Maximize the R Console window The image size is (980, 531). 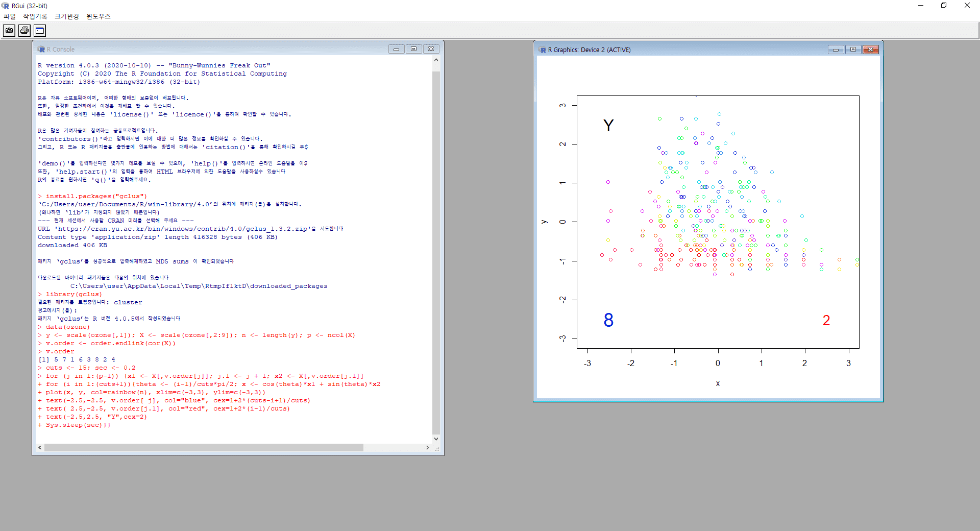coord(413,49)
